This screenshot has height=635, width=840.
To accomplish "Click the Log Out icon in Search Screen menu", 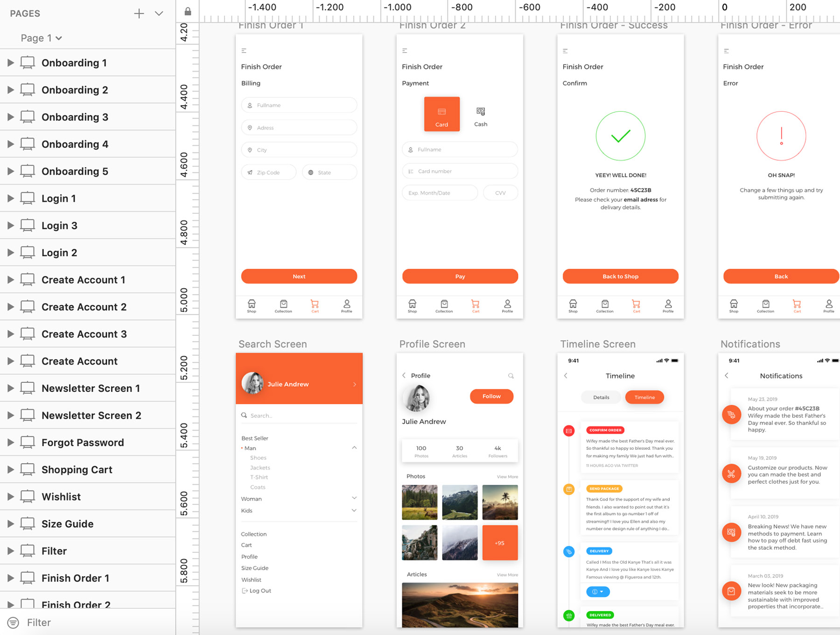I will point(245,590).
